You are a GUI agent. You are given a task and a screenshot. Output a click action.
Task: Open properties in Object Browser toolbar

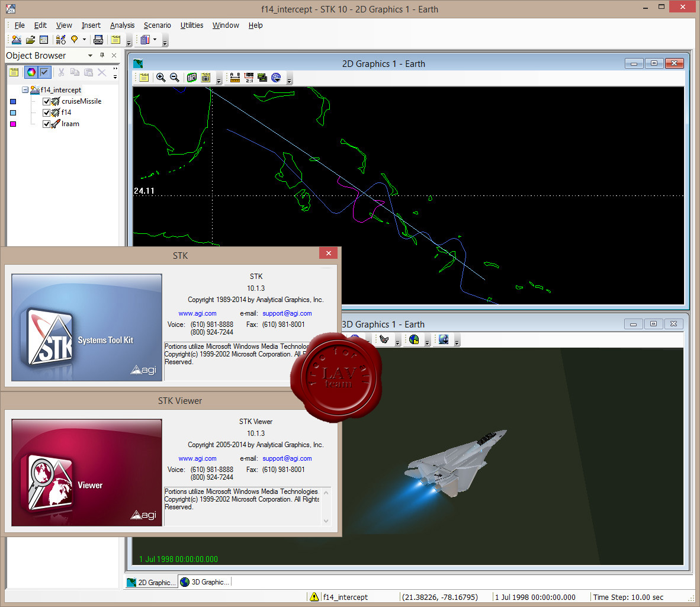pyautogui.click(x=14, y=72)
